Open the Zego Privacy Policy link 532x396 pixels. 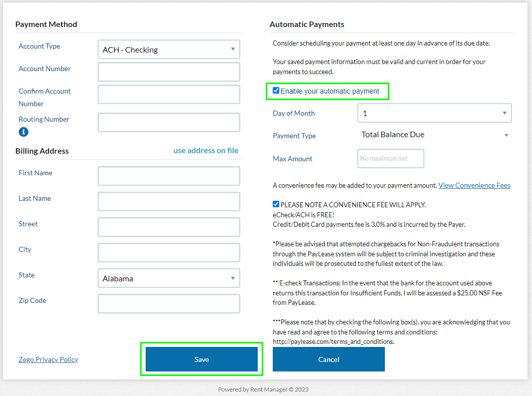pyautogui.click(x=48, y=359)
